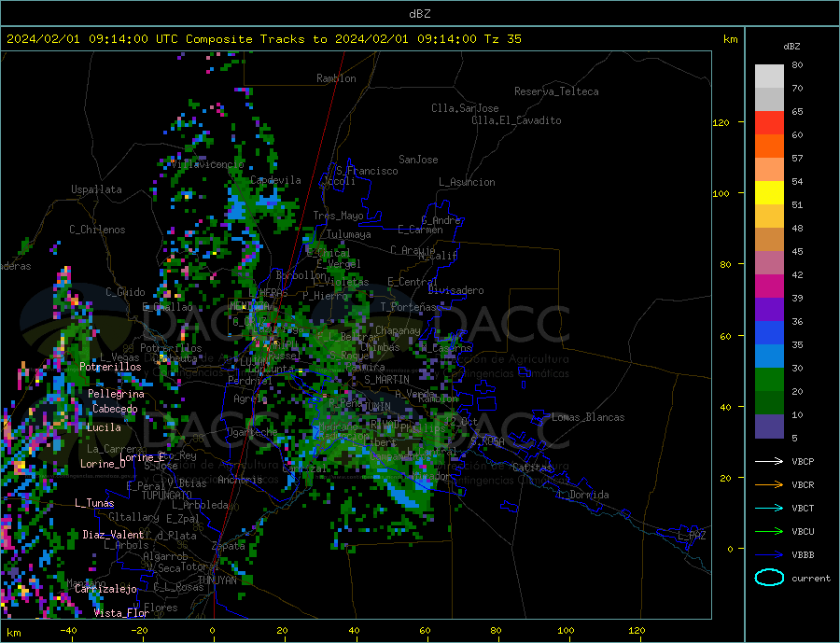
Task: Click the 'TUPUNGATO' map label
Action: (x=167, y=496)
